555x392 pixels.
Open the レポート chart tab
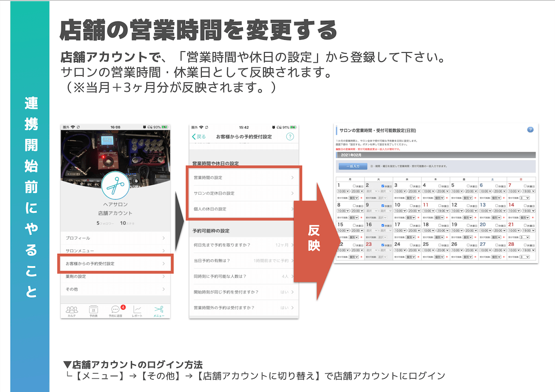point(137,311)
